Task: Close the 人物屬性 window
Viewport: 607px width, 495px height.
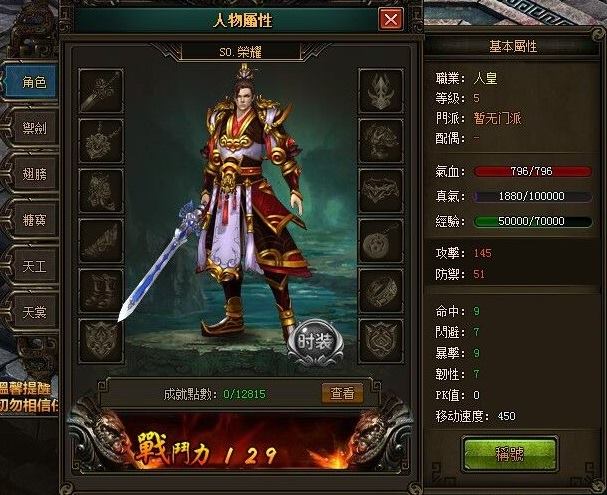Action: click(391, 19)
